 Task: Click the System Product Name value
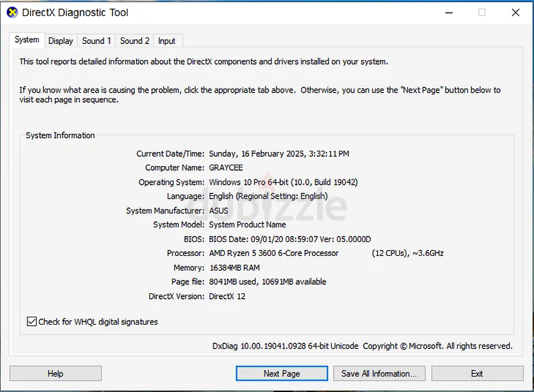[x=247, y=225]
